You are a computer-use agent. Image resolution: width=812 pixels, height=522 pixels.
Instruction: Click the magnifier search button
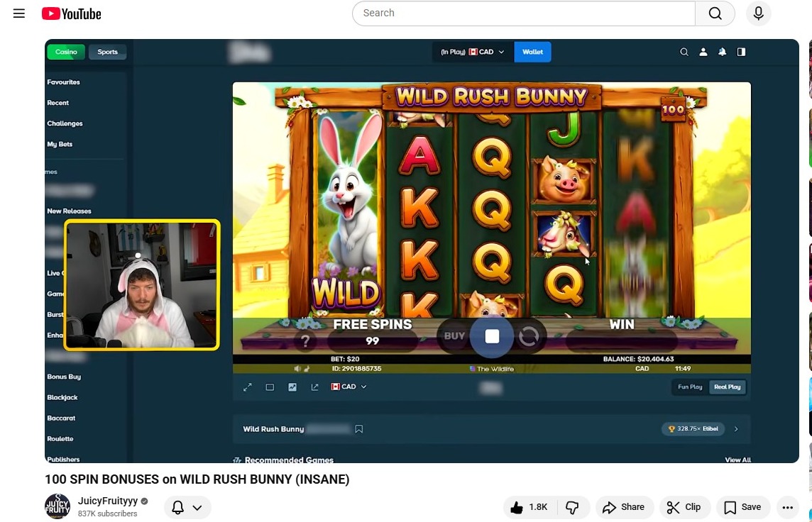715,13
